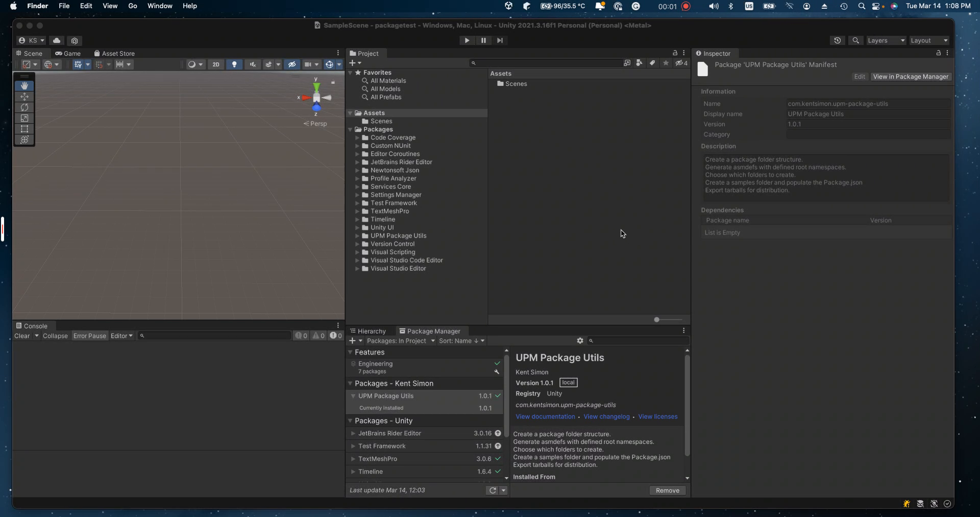The image size is (980, 517).
Task: Click Save search star icon in Project
Action: point(666,63)
